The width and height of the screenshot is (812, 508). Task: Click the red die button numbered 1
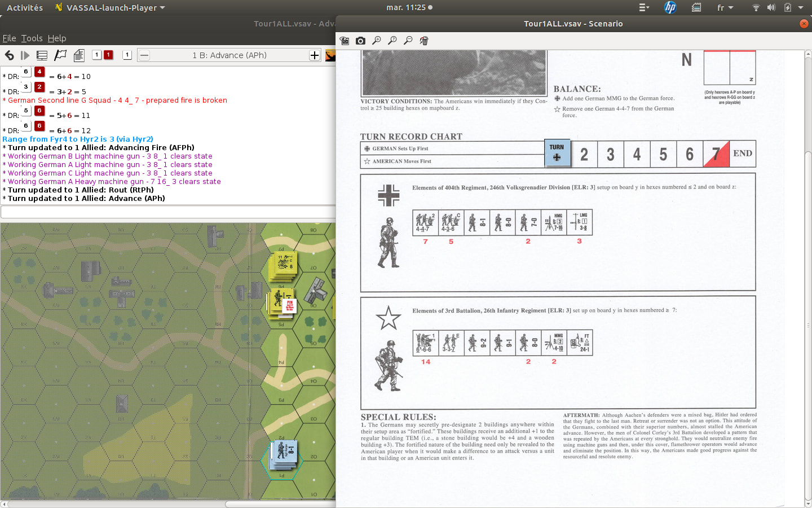point(108,55)
